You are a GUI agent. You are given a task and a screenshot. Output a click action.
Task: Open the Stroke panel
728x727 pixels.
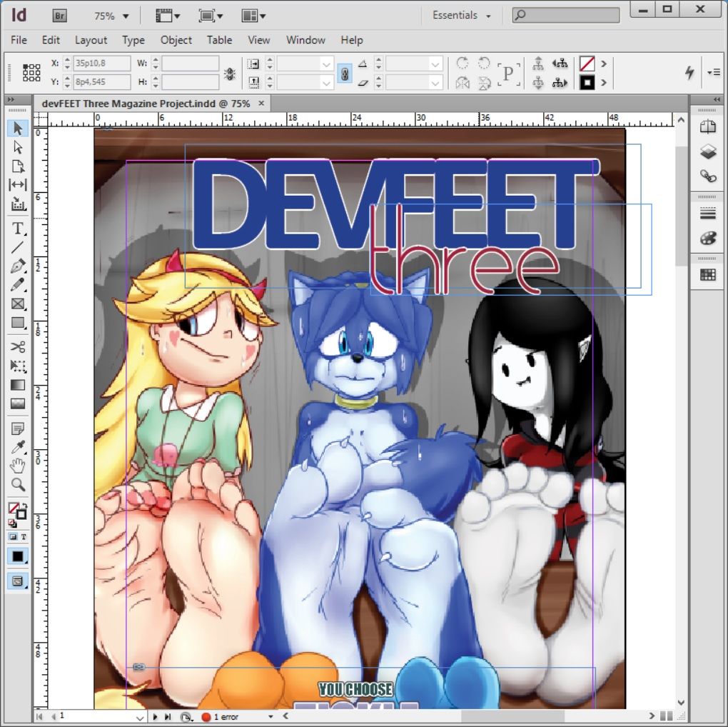tap(708, 214)
